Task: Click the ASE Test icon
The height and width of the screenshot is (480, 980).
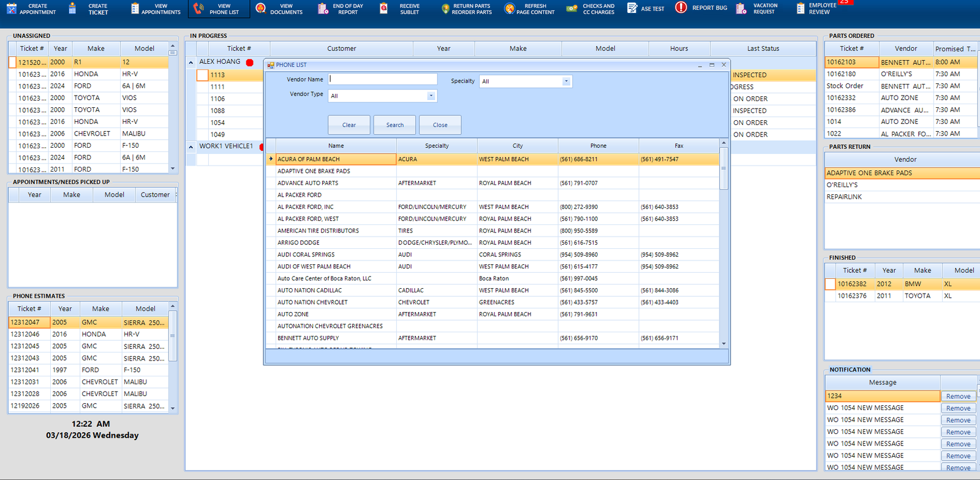Action: 632,8
